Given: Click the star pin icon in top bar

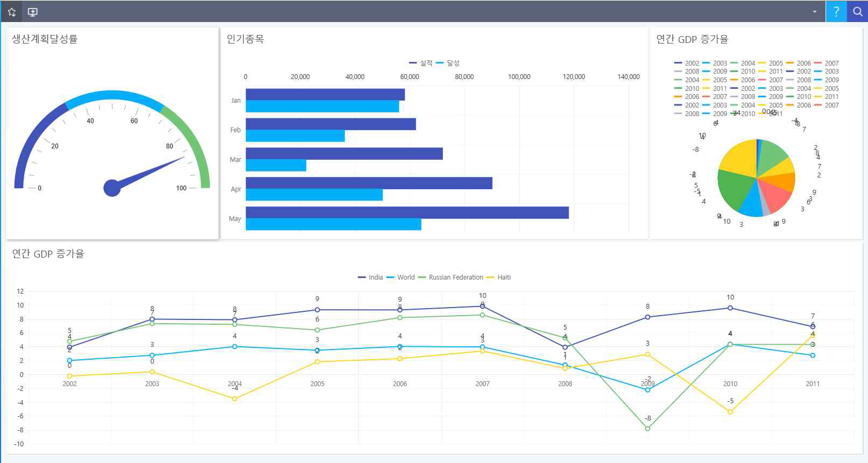Looking at the screenshot, I should point(12,12).
